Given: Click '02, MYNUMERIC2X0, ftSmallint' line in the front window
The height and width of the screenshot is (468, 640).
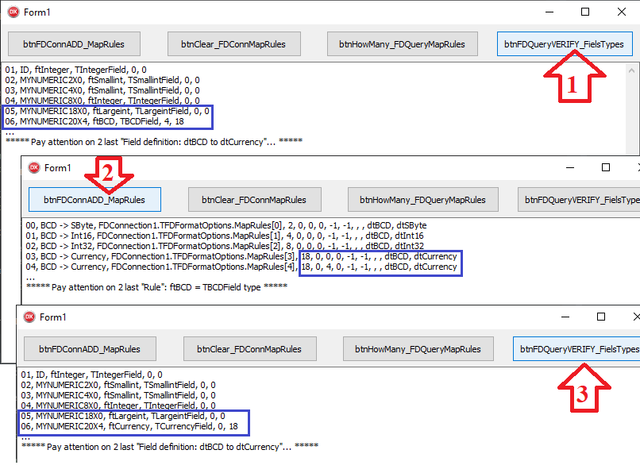Looking at the screenshot, I should tap(118, 385).
